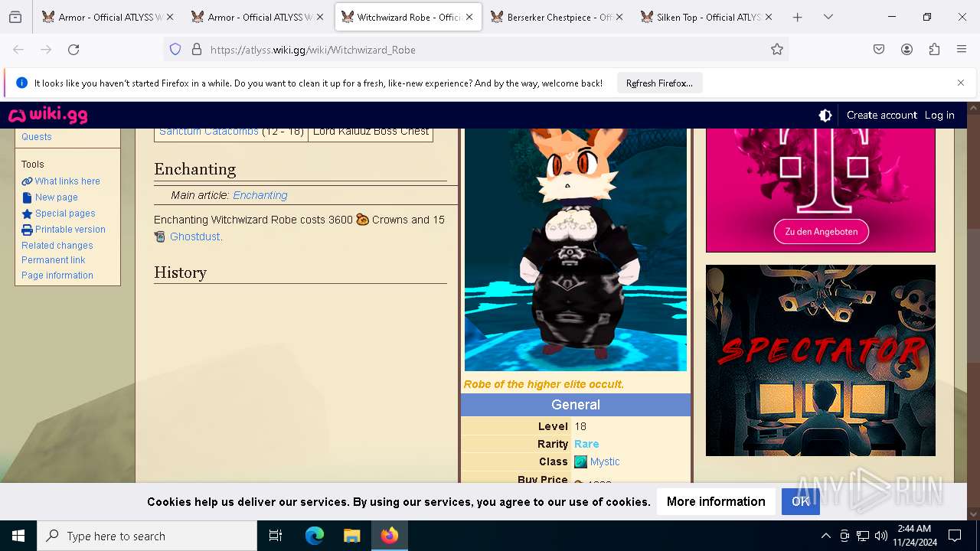Click the Ghostdust link
Image resolution: width=980 pixels, height=551 pixels.
[194, 237]
